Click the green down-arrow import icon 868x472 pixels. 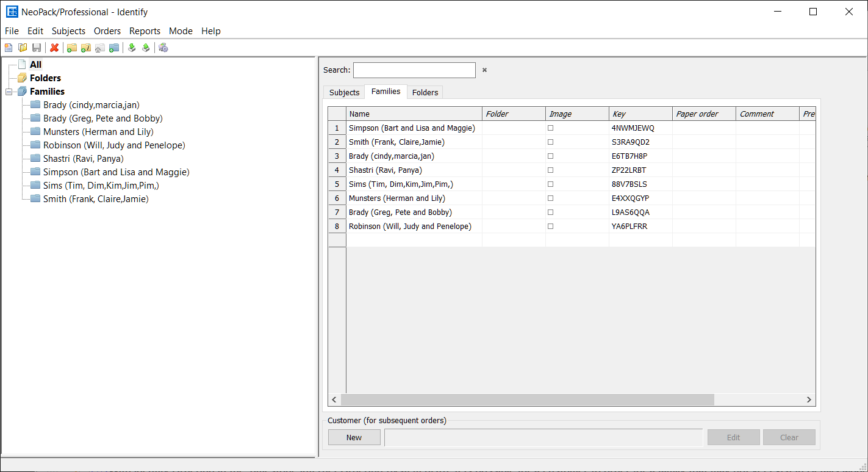click(x=132, y=48)
